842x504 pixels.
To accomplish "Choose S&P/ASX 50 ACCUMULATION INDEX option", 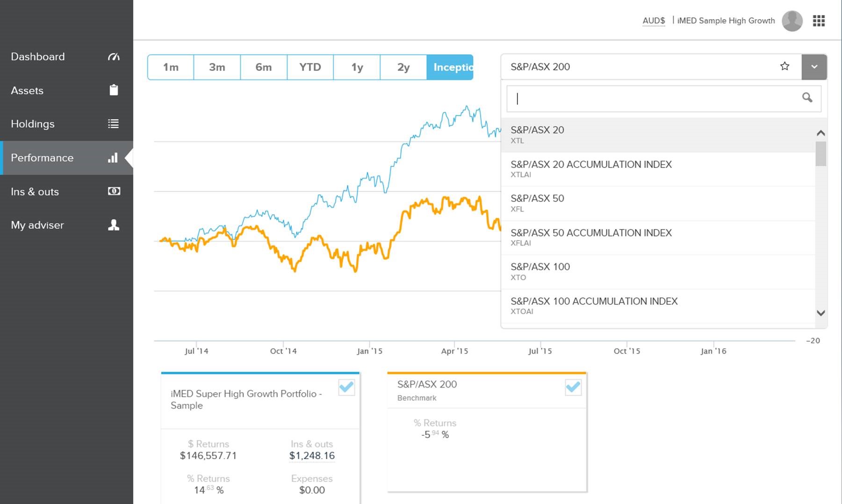I will pyautogui.click(x=658, y=238).
